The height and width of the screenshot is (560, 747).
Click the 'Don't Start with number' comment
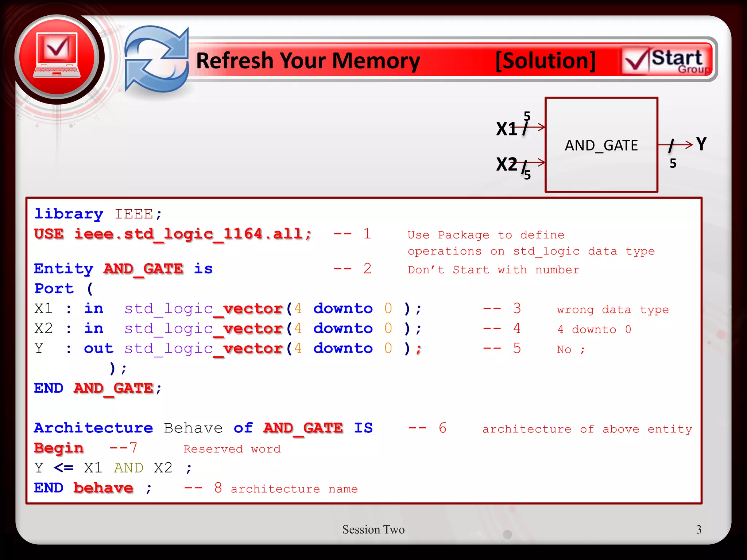(x=493, y=270)
